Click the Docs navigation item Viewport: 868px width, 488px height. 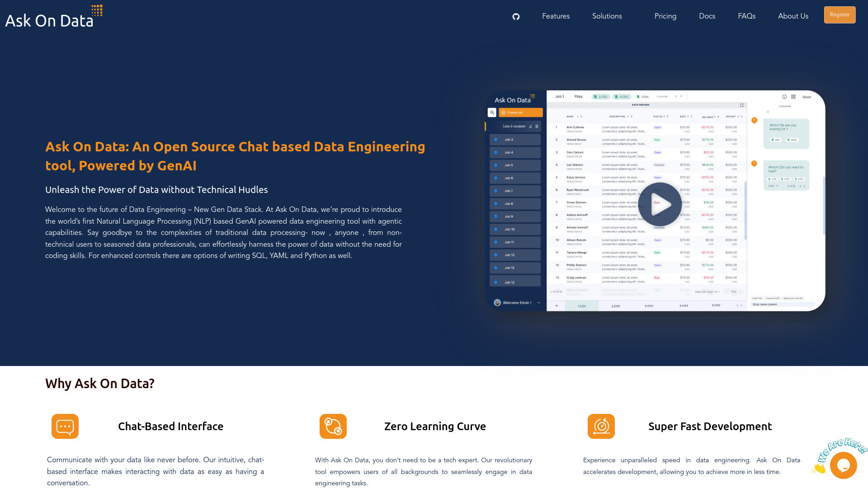click(707, 16)
